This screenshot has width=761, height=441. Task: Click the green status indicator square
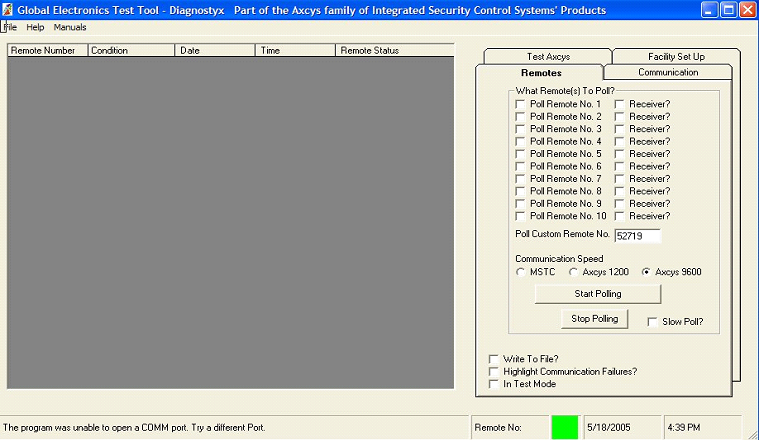[x=565, y=427]
